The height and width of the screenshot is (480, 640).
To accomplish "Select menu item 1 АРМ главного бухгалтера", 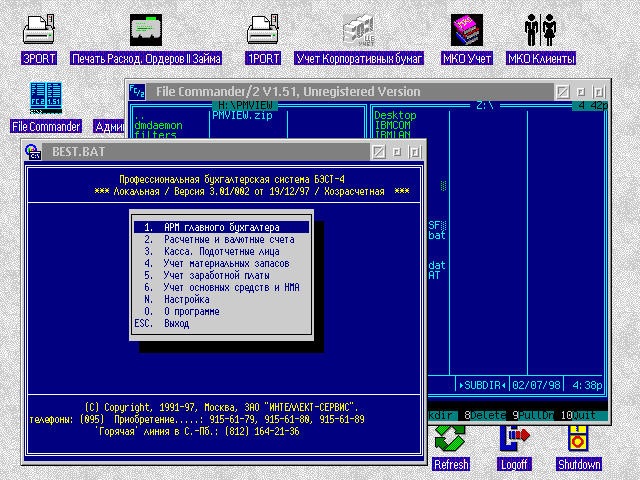I will tap(221, 227).
